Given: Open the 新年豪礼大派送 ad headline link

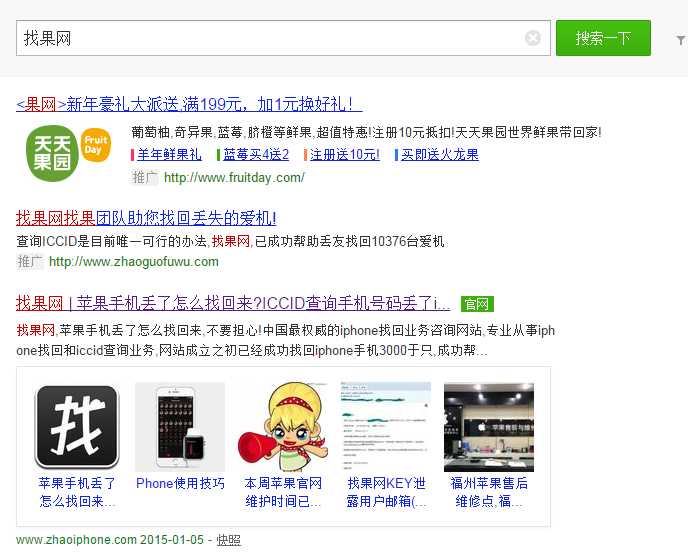Looking at the screenshot, I should [x=189, y=104].
